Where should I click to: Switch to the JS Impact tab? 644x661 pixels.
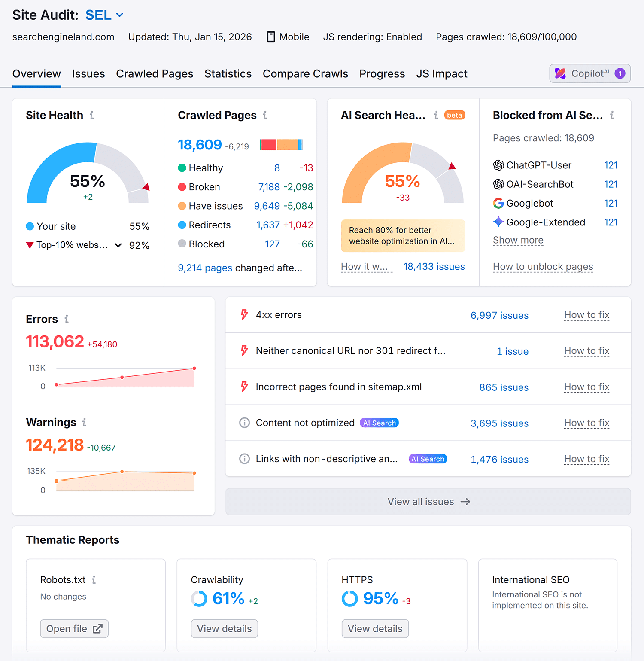coord(442,74)
